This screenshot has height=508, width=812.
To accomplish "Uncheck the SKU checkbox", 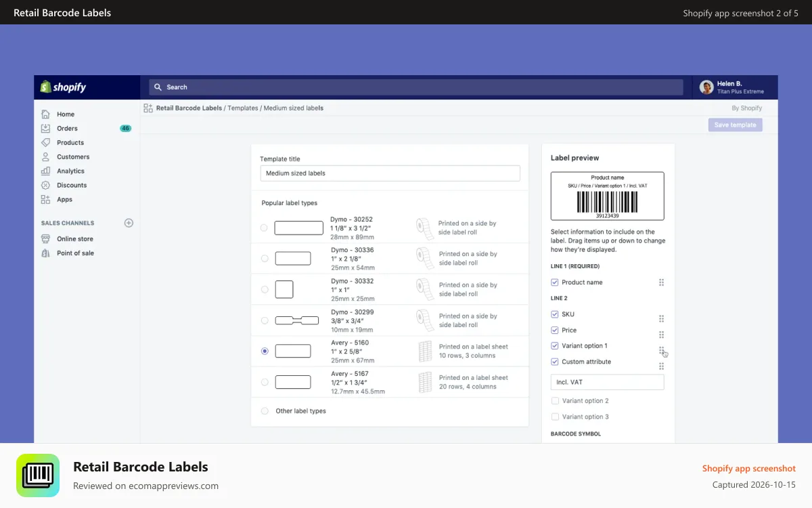I will coord(555,314).
